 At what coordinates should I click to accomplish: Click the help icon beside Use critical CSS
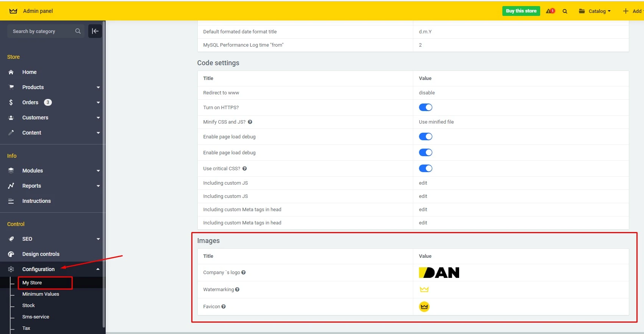(245, 169)
